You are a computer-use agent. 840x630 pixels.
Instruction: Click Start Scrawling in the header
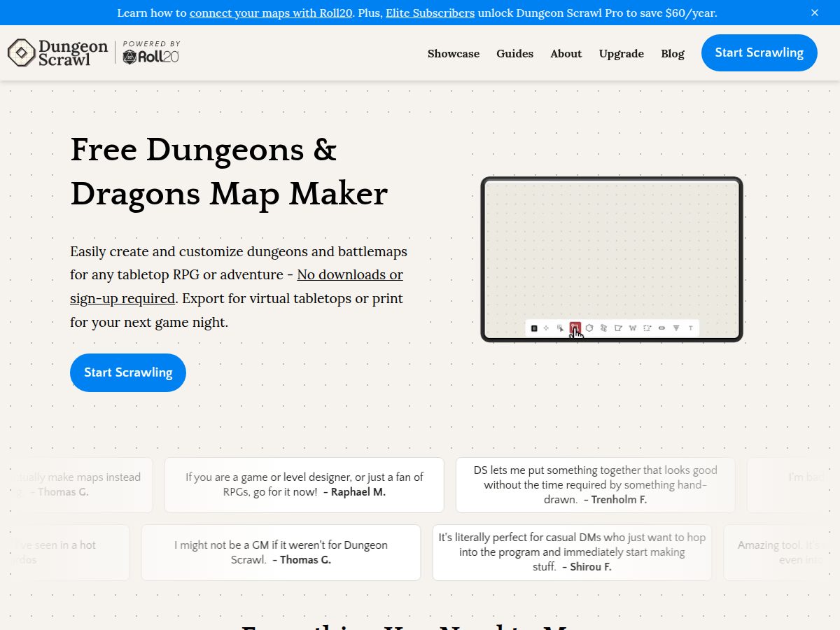[x=759, y=52]
